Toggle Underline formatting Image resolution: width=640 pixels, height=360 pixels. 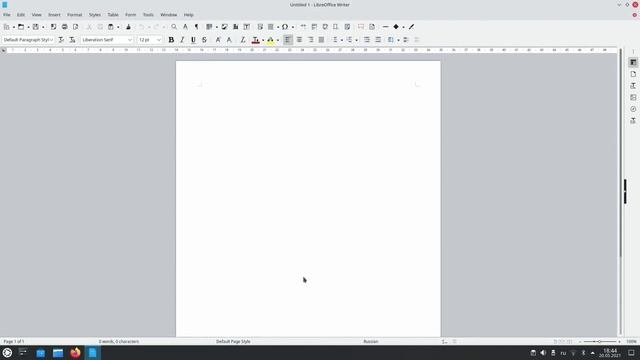click(193, 40)
